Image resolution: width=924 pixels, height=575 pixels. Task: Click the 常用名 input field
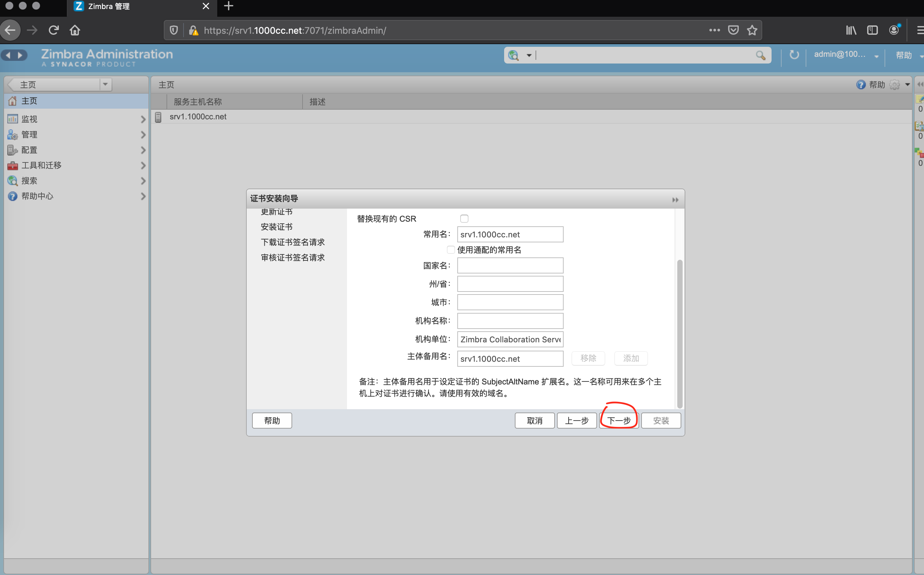coord(510,235)
